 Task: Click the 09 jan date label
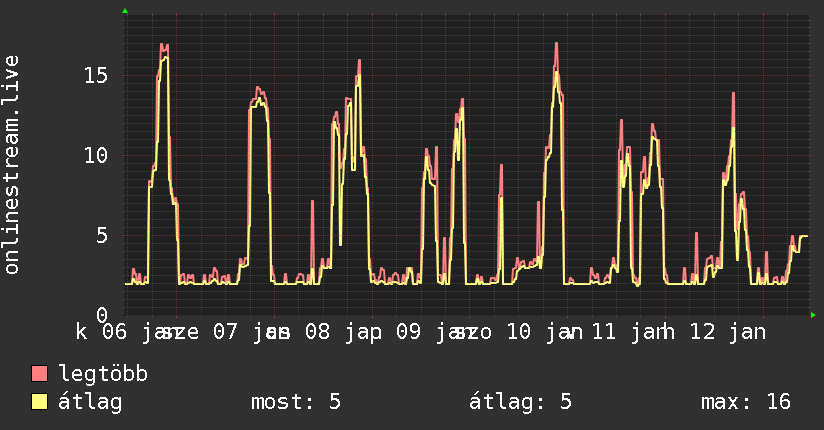[434, 332]
